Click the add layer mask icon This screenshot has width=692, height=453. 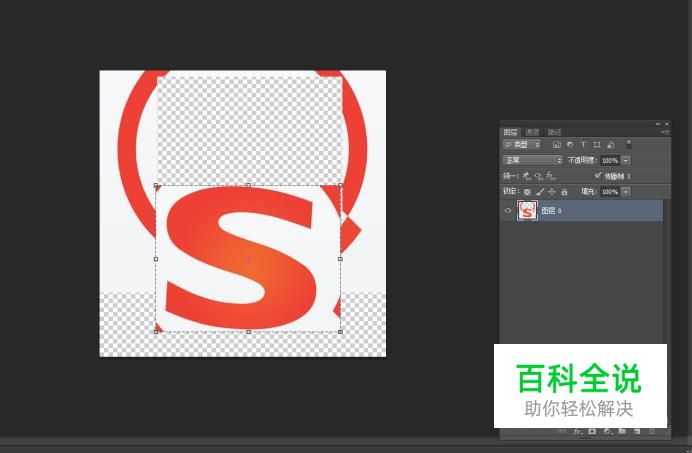coord(592,431)
